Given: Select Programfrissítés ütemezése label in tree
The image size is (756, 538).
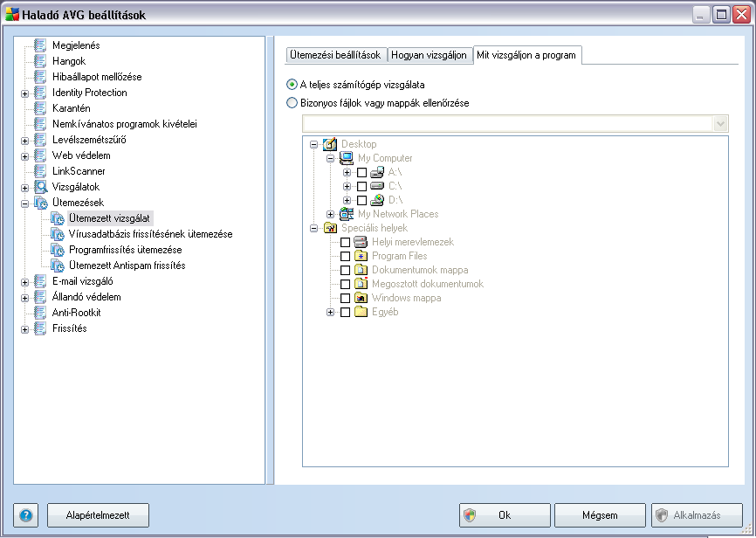Looking at the screenshot, I should tap(126, 250).
